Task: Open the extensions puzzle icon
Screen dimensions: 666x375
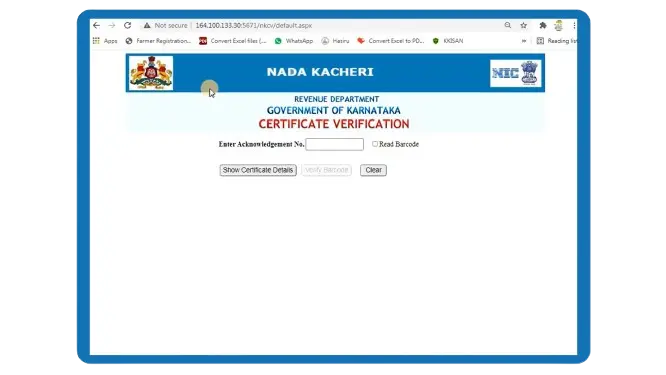Action: click(x=543, y=25)
